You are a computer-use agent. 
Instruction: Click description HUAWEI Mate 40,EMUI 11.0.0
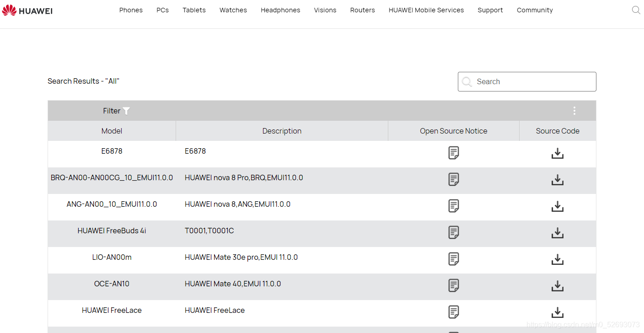point(233,284)
